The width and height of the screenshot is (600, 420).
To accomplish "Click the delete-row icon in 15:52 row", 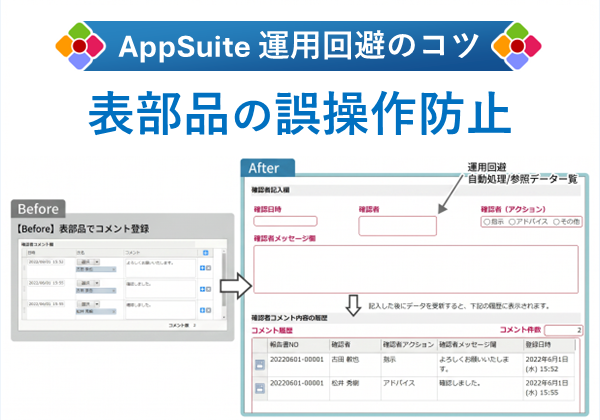I will (x=209, y=268).
